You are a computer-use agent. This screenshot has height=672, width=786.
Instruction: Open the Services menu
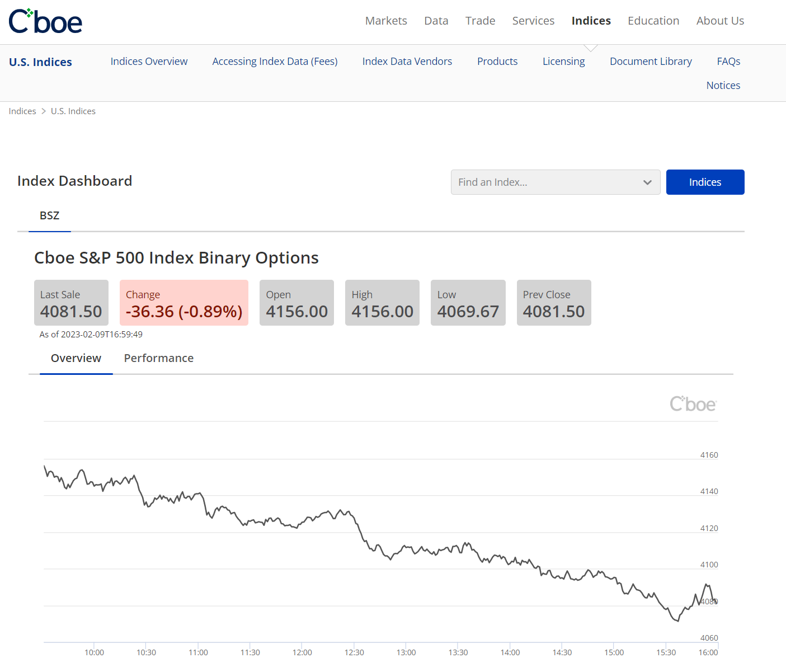533,21
